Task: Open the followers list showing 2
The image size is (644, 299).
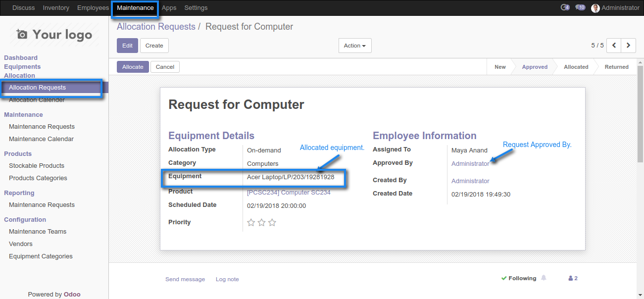Action: coord(573,278)
